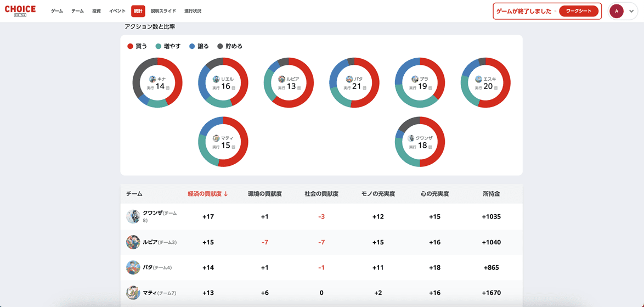The height and width of the screenshot is (307, 644).
Task: Open the 説明スライド page
Action: tap(163, 11)
